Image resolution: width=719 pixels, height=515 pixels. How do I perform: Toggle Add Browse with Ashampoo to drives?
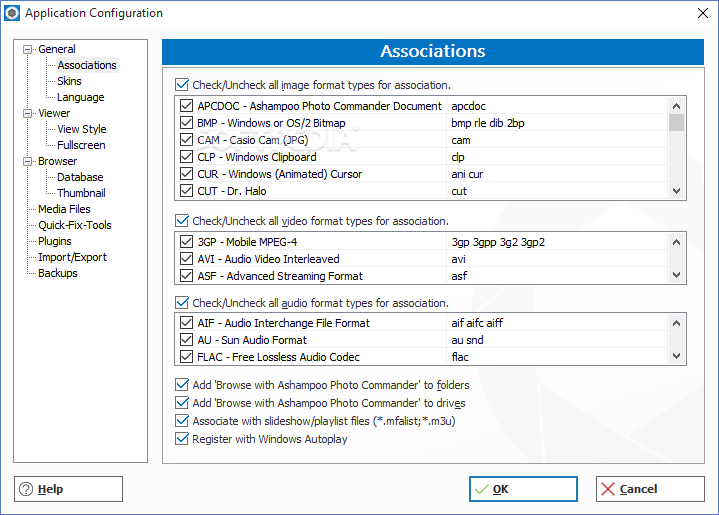click(182, 403)
